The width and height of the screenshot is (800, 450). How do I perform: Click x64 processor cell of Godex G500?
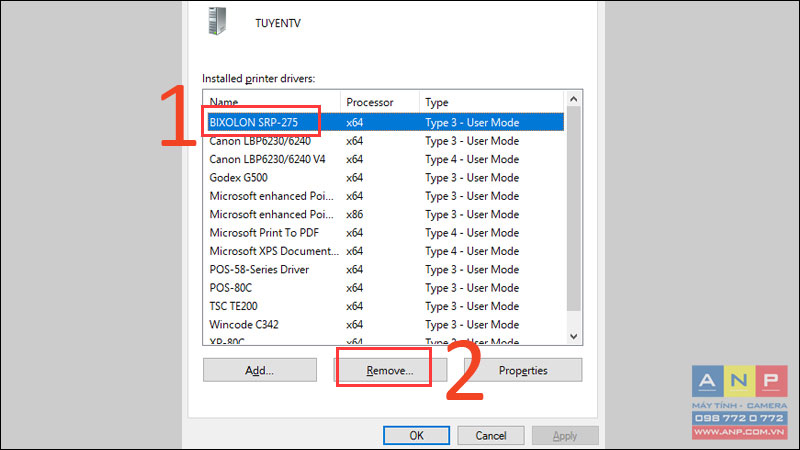pos(355,178)
